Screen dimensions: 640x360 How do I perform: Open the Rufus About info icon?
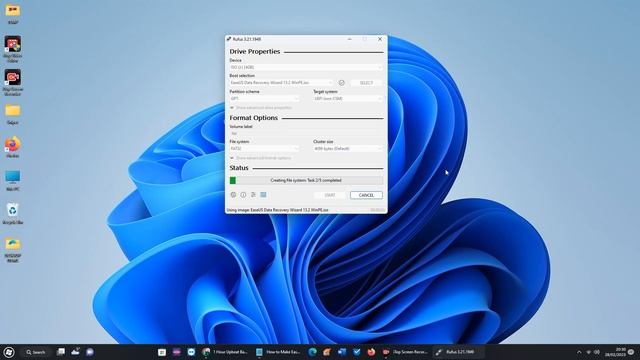point(243,195)
